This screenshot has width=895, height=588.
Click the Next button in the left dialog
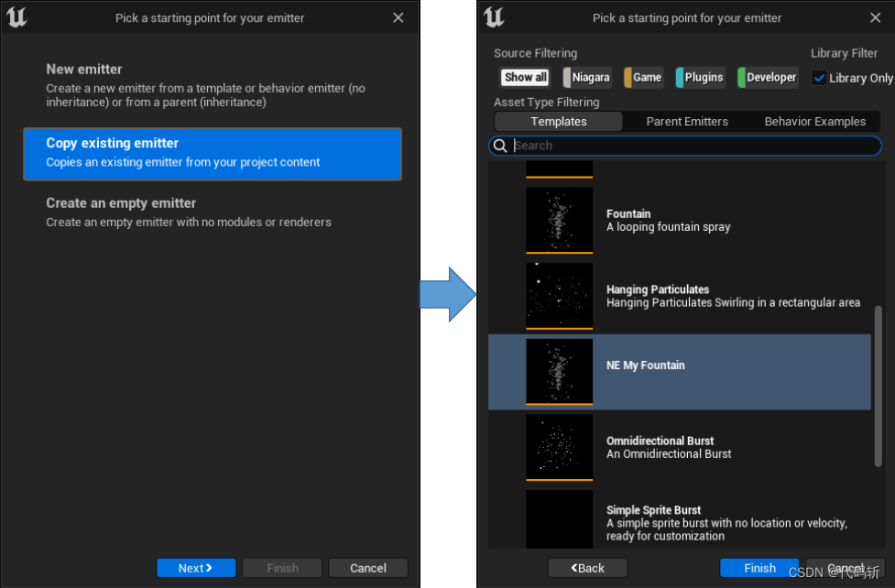[x=196, y=568]
